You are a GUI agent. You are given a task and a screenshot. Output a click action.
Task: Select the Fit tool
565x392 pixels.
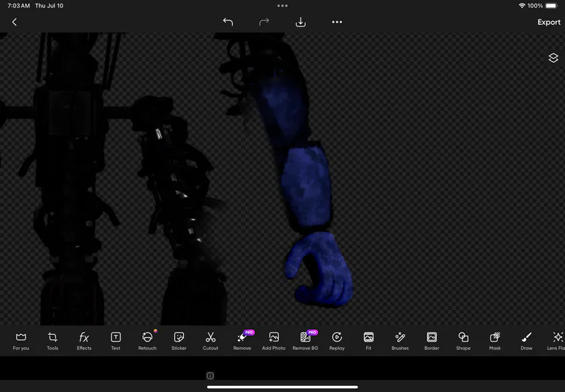[x=368, y=341]
